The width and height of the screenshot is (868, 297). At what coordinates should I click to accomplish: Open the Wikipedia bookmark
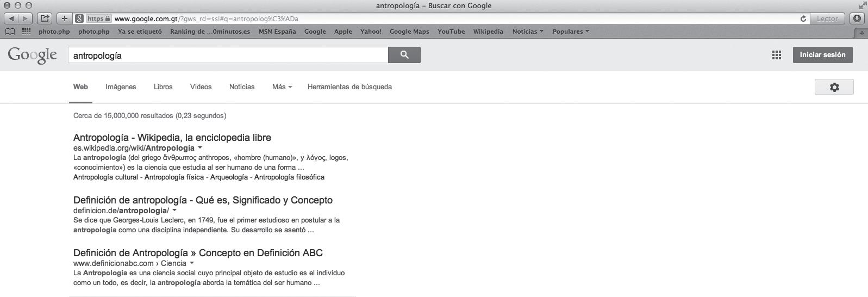pos(488,32)
